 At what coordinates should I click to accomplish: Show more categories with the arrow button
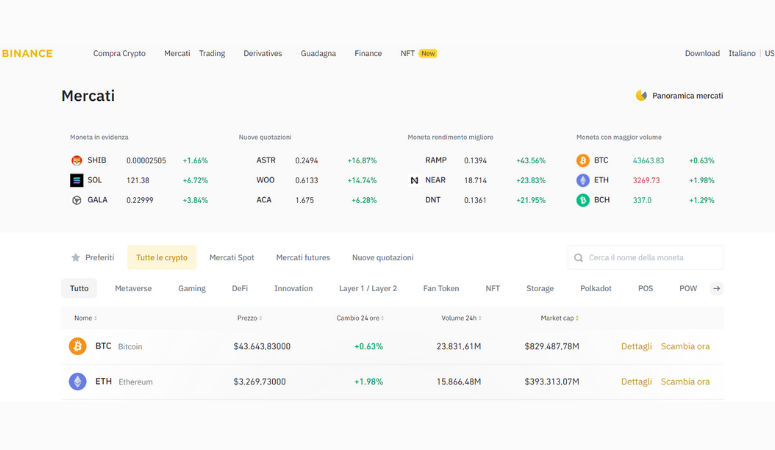click(x=716, y=288)
